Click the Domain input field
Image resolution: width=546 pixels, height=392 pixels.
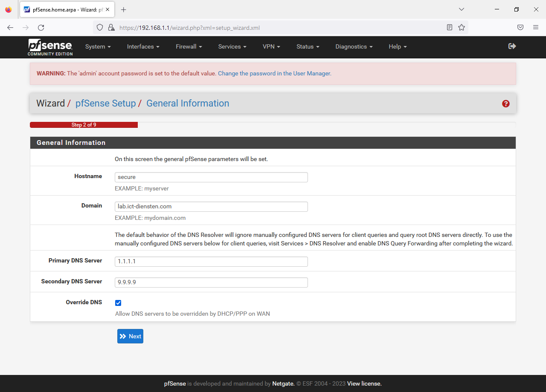211,207
